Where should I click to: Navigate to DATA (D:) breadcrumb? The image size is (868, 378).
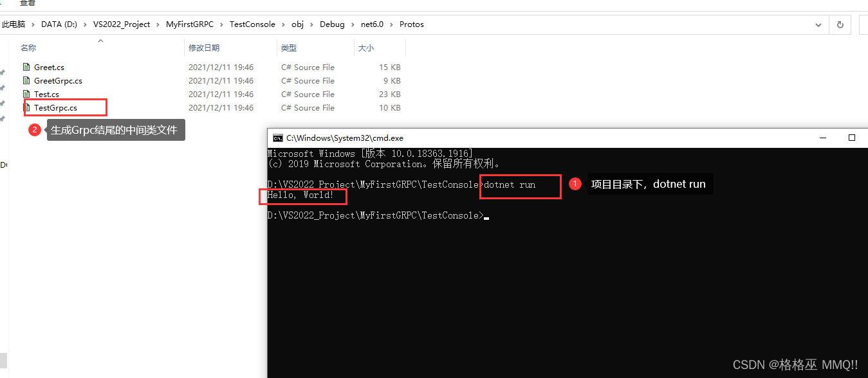click(59, 24)
